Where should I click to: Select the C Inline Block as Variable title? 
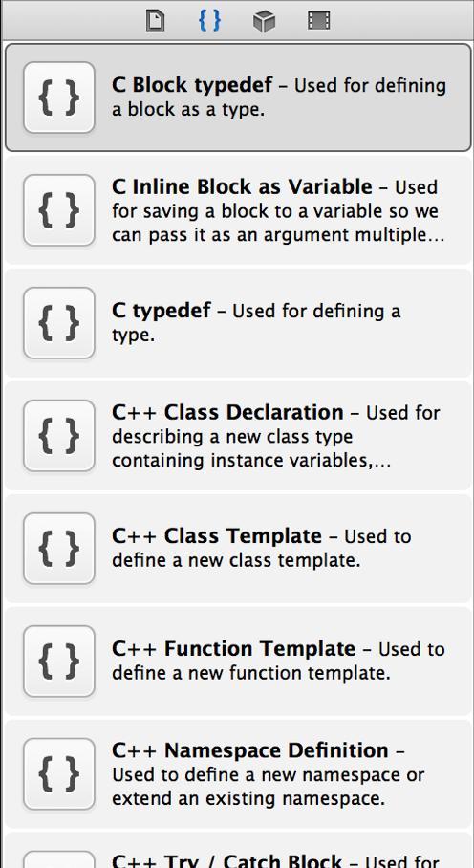[242, 187]
